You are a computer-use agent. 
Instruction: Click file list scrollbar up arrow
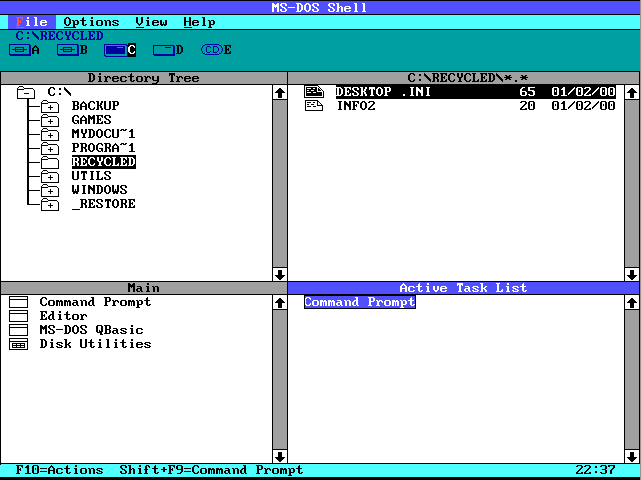click(631, 93)
